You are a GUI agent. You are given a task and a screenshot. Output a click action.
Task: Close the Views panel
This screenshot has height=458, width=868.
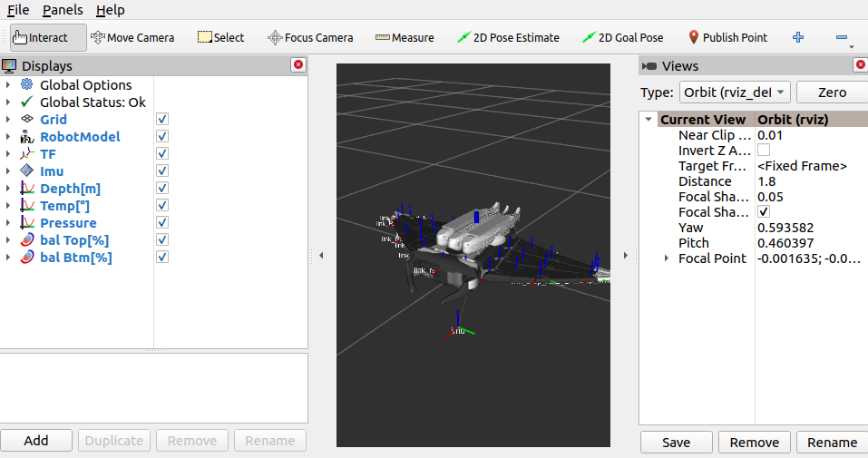click(x=861, y=64)
